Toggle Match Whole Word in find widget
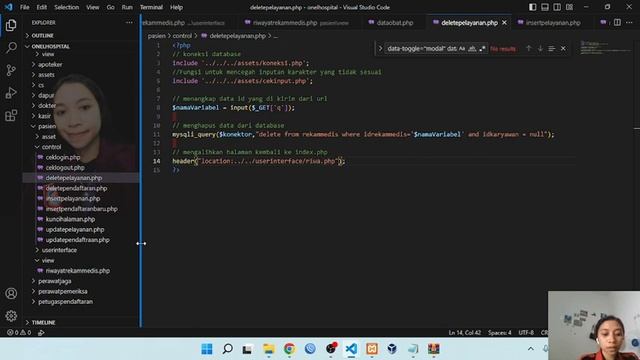The height and width of the screenshot is (360, 640). tap(472, 49)
